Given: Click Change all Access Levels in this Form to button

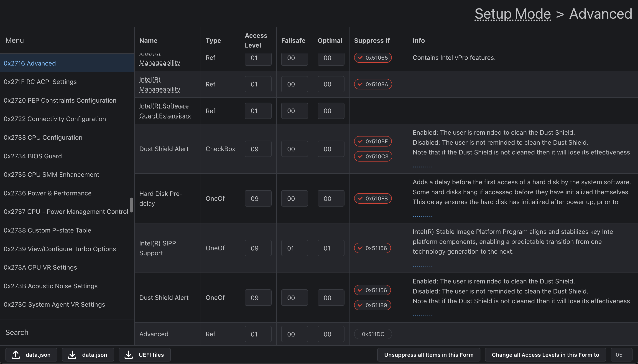Looking at the screenshot, I should [x=545, y=354].
